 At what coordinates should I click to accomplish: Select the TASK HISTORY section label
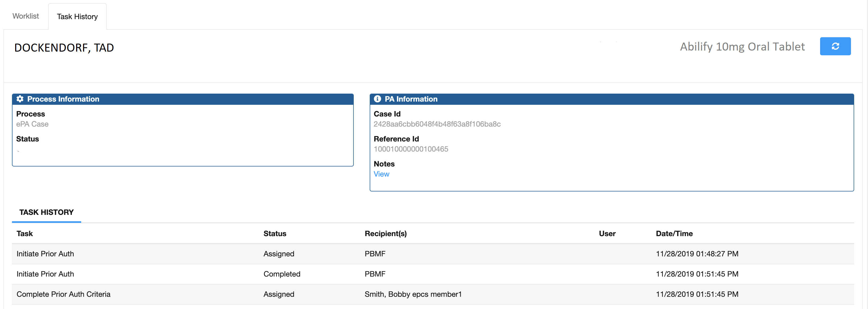click(46, 212)
